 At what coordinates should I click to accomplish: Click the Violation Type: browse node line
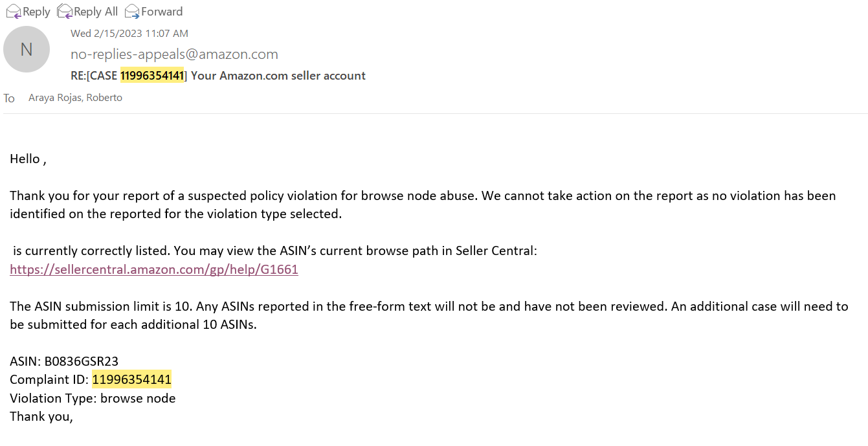(93, 398)
